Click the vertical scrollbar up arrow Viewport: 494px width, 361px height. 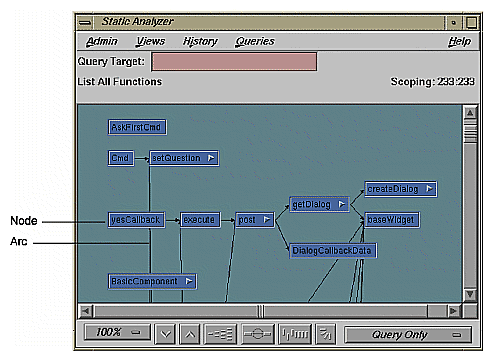[470, 113]
